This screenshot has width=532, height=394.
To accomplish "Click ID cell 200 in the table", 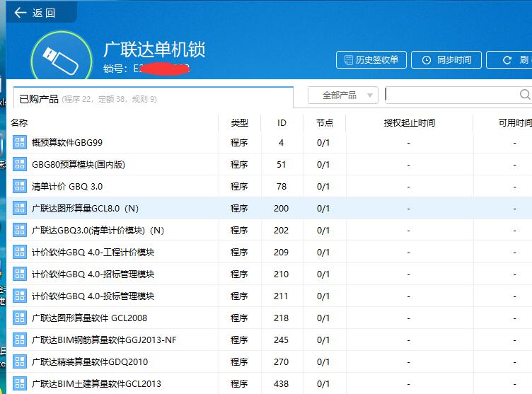I will pyautogui.click(x=282, y=209).
